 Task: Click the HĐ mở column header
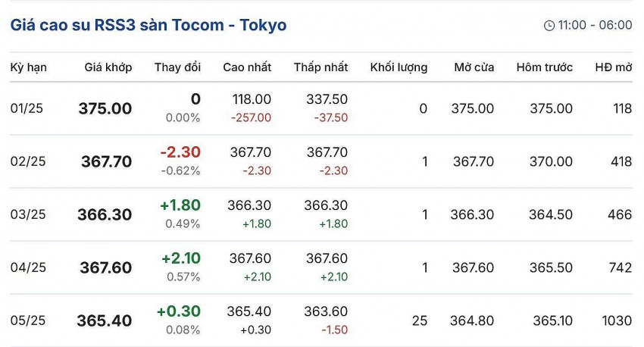[x=613, y=67]
